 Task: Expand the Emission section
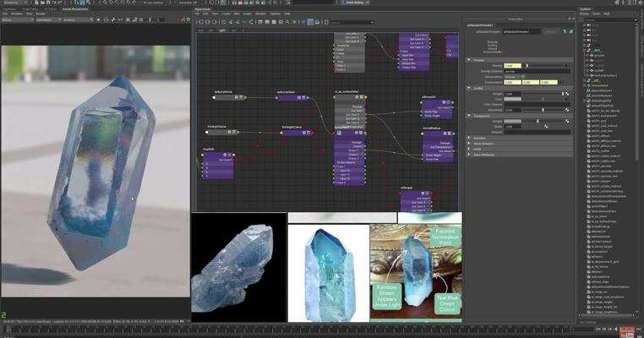point(468,138)
